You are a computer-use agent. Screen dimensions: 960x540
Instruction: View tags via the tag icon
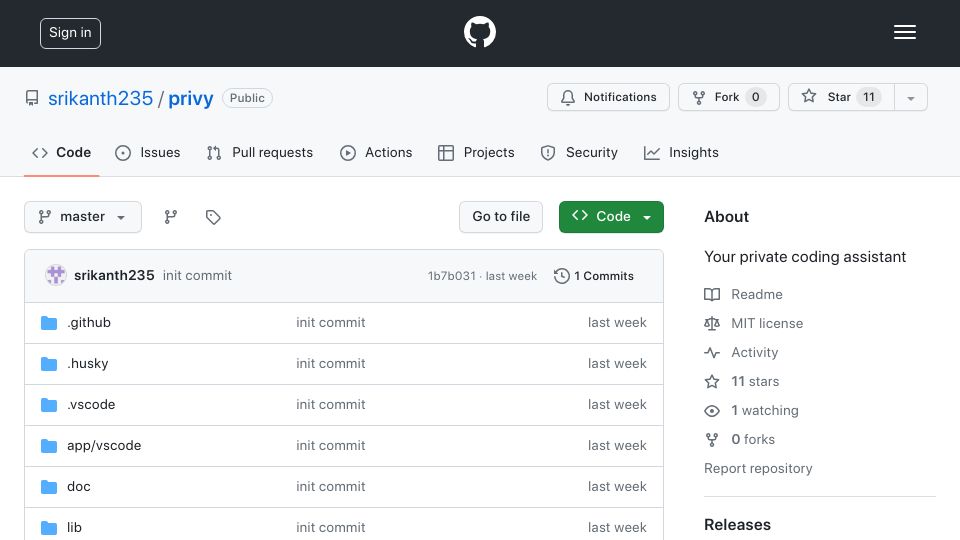click(x=213, y=217)
